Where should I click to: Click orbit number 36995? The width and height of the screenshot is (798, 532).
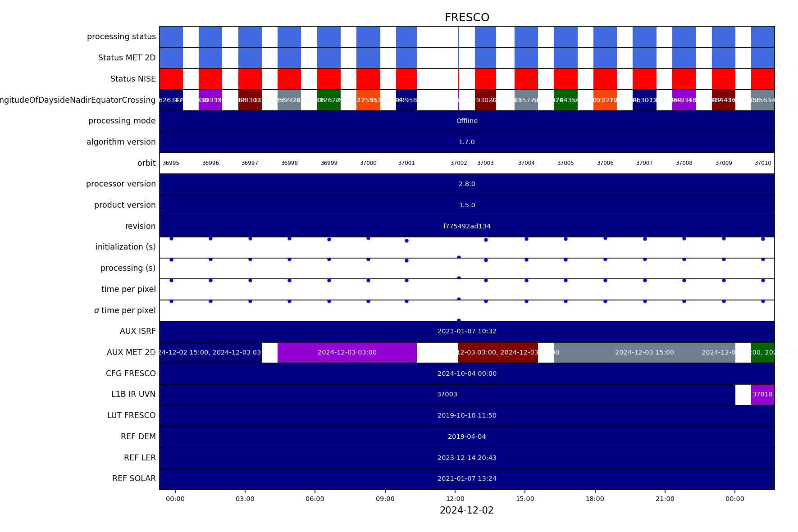171,163
